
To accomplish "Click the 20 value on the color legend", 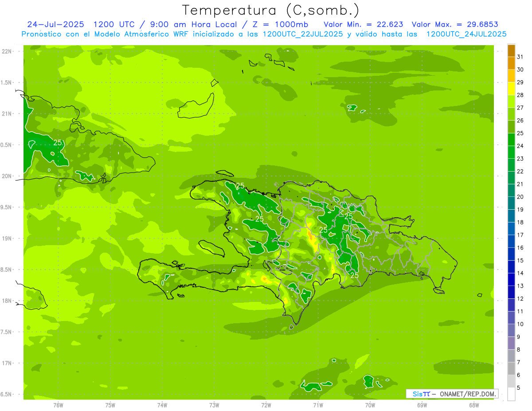I will [520, 197].
